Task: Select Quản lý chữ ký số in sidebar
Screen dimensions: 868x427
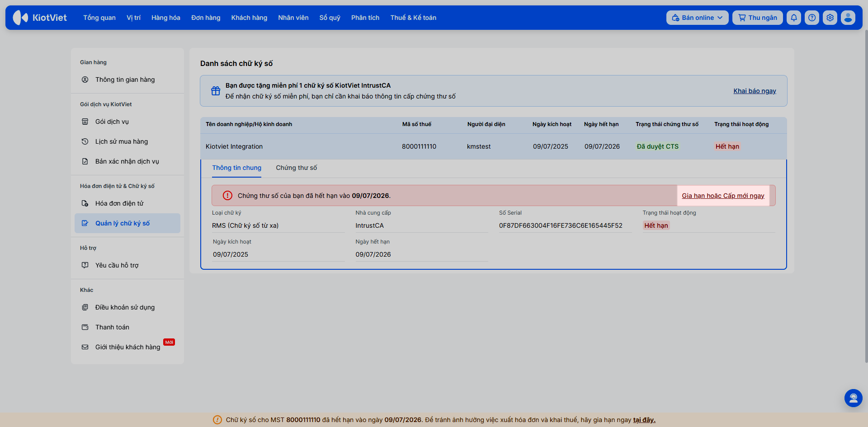Action: (127, 223)
